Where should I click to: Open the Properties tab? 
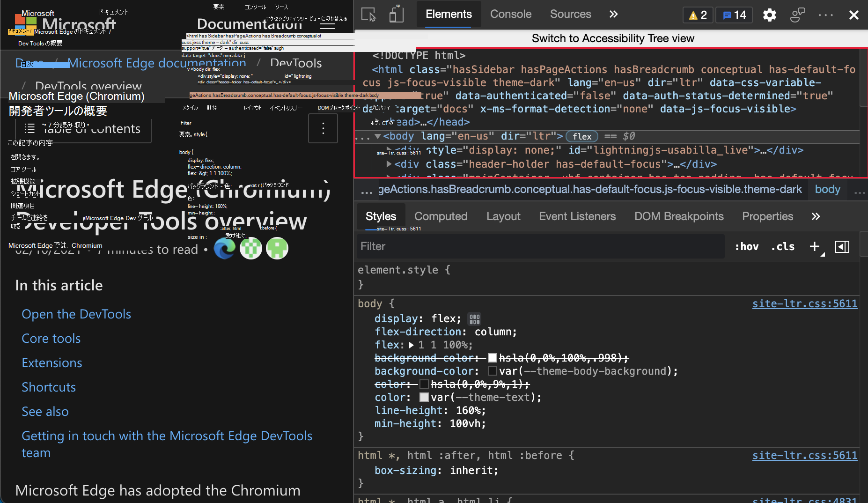767,216
